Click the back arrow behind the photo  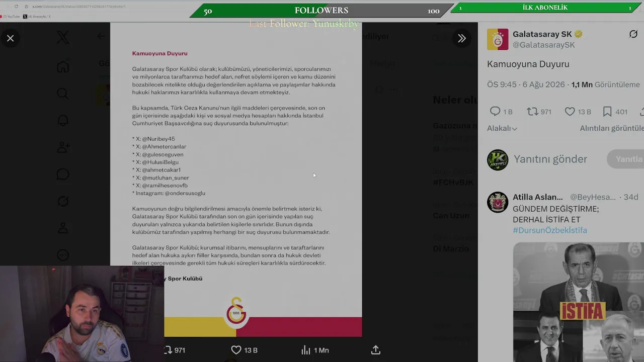[101, 36]
